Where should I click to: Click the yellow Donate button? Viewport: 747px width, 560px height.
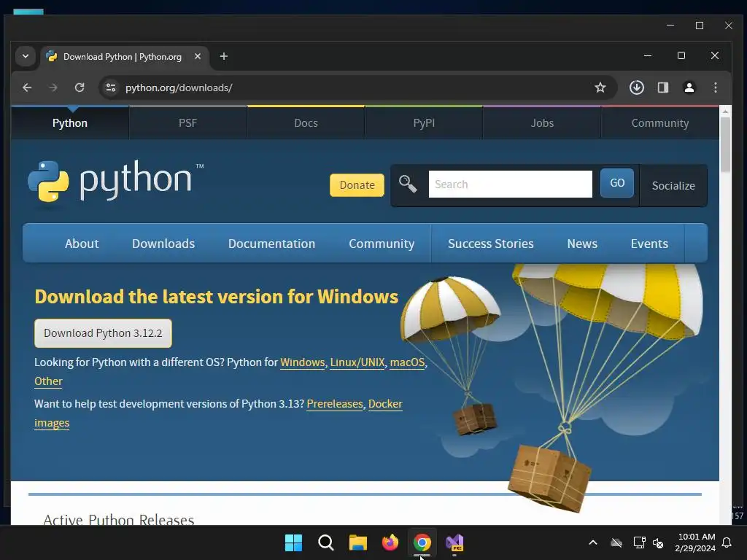click(x=357, y=184)
